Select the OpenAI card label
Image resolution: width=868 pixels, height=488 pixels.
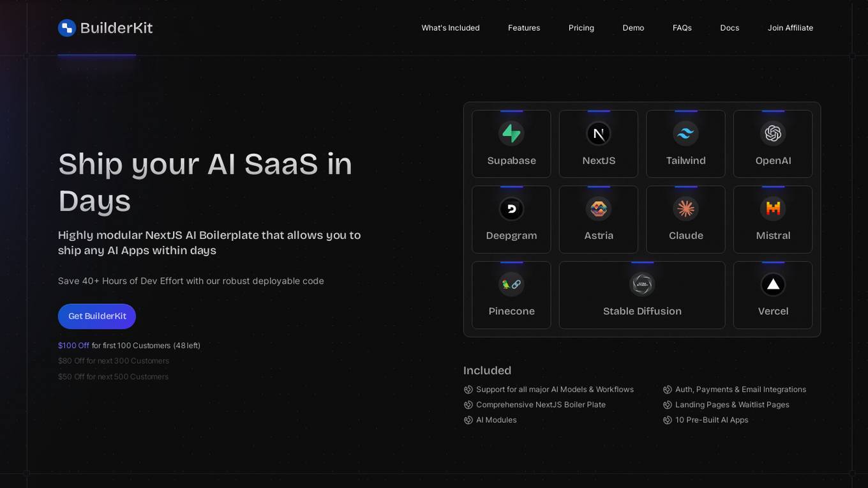coord(773,161)
